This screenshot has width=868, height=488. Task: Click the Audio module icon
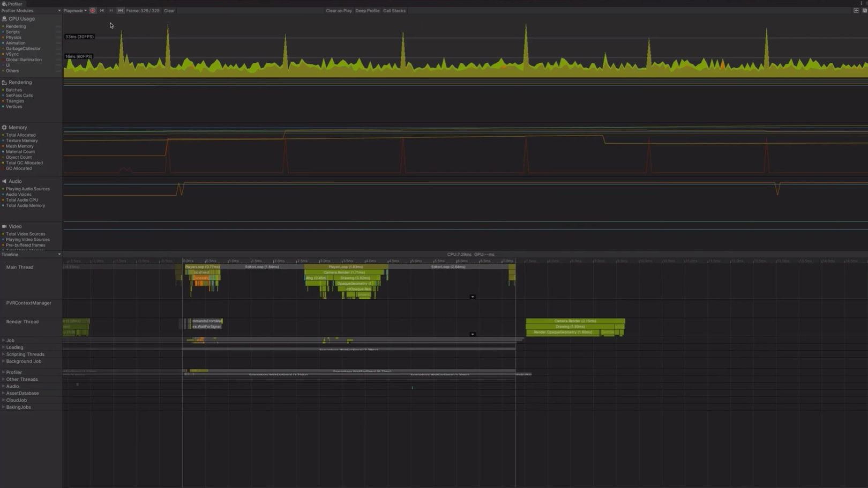click(x=4, y=181)
